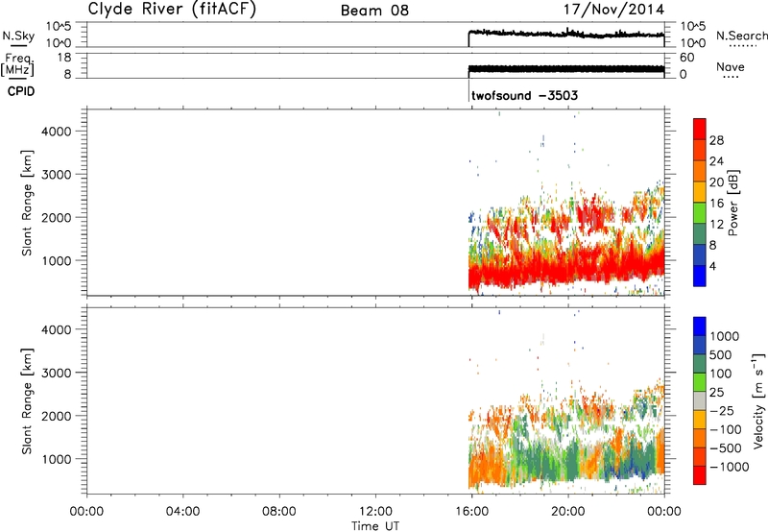768x532 pixels.
Task: Click the '28' power scale value
Action: (x=716, y=140)
